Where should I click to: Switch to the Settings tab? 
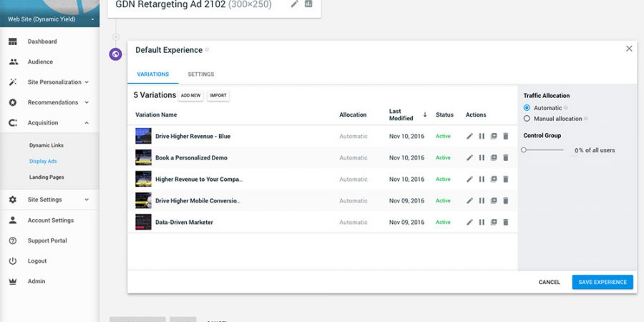[x=201, y=74]
